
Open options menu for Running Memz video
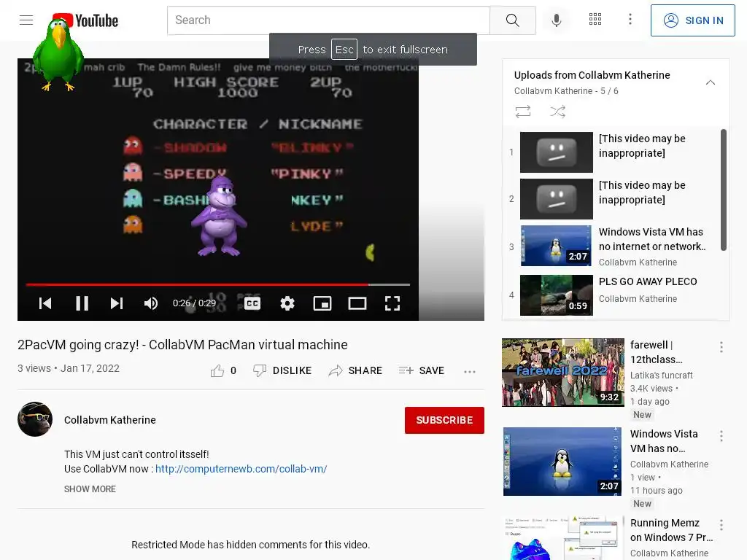[x=721, y=525]
